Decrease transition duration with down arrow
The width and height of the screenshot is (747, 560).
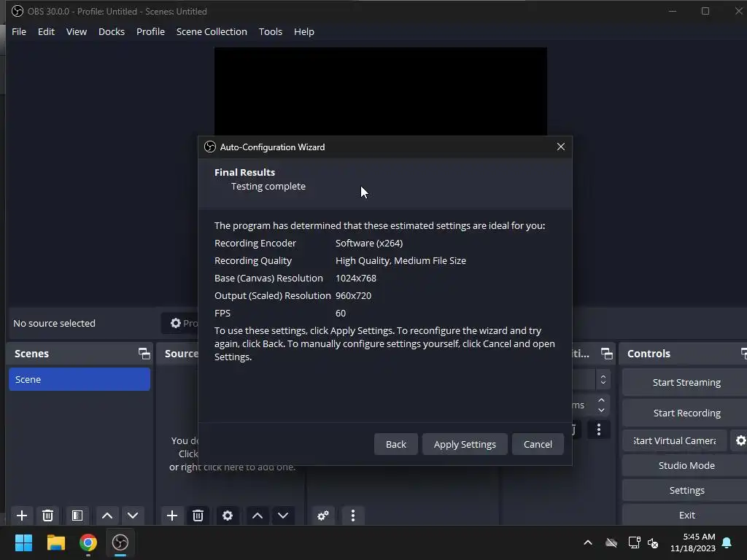601,410
